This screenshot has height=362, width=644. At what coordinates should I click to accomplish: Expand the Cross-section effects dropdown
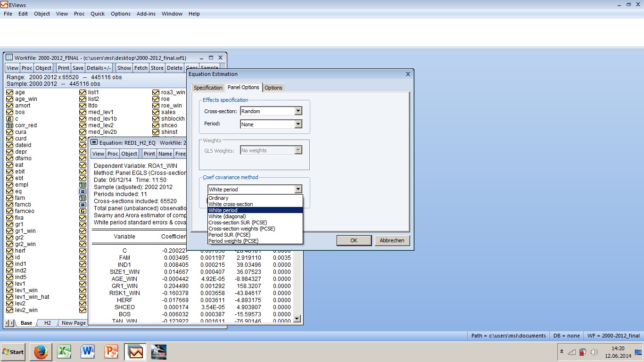(298, 111)
